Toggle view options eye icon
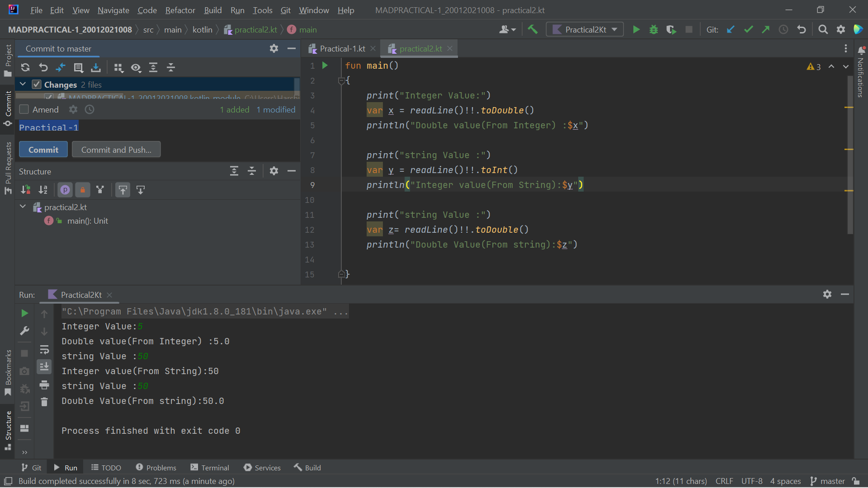The image size is (868, 488). coord(136,68)
